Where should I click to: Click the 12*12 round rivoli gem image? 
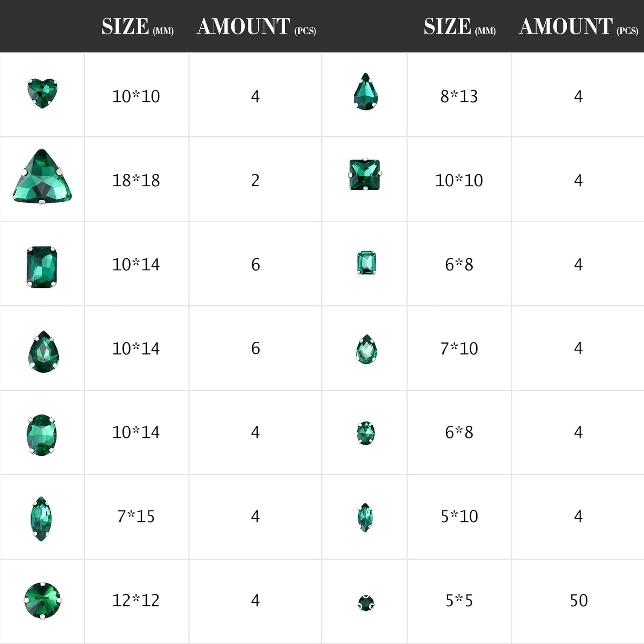(x=43, y=601)
